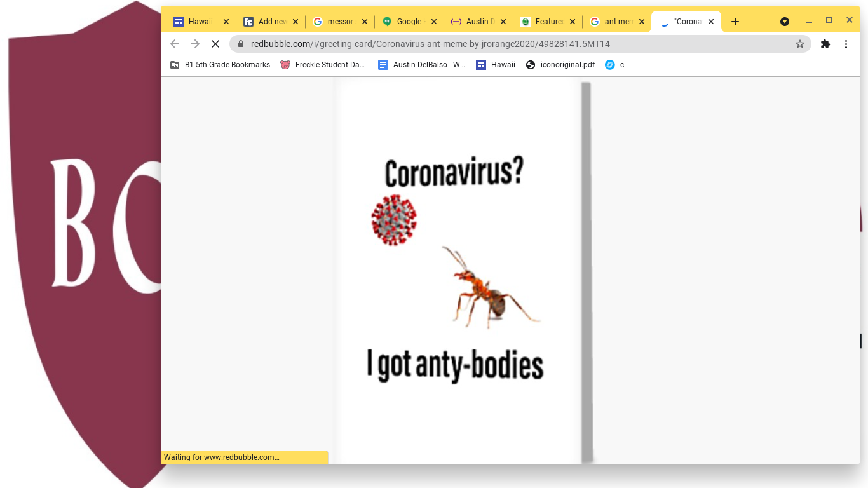Open the Austin DelBalso document bookmark
The width and height of the screenshot is (868, 488).
click(422, 65)
